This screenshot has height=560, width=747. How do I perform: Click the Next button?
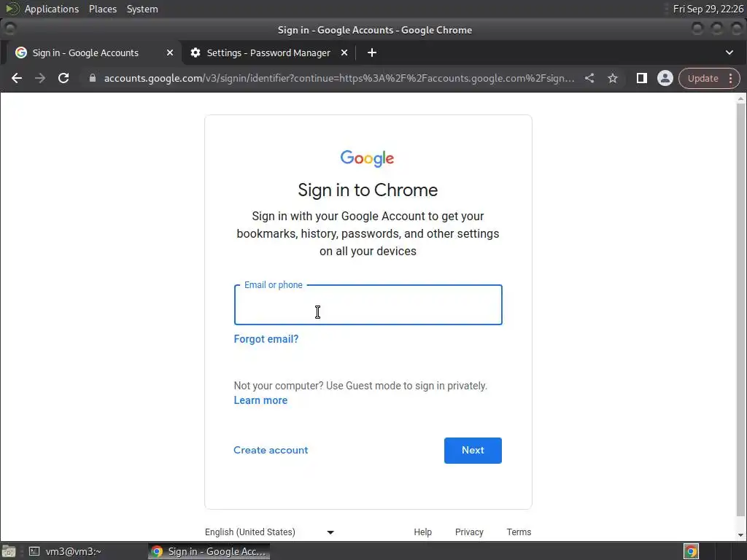coord(473,451)
